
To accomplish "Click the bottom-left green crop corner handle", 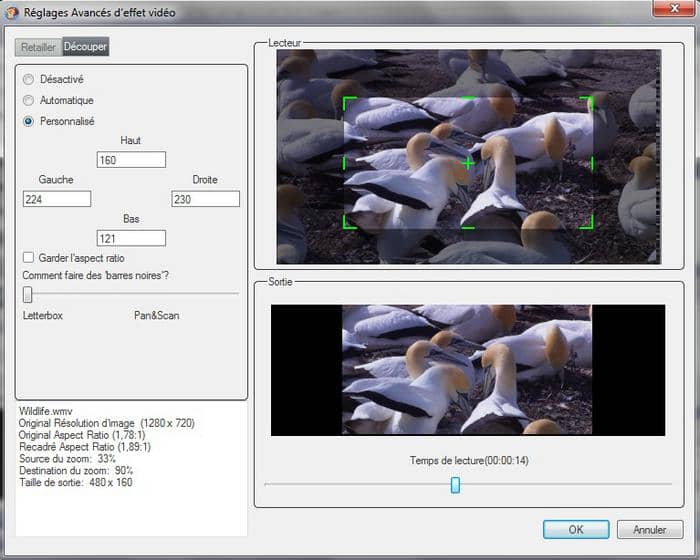I will [350, 222].
